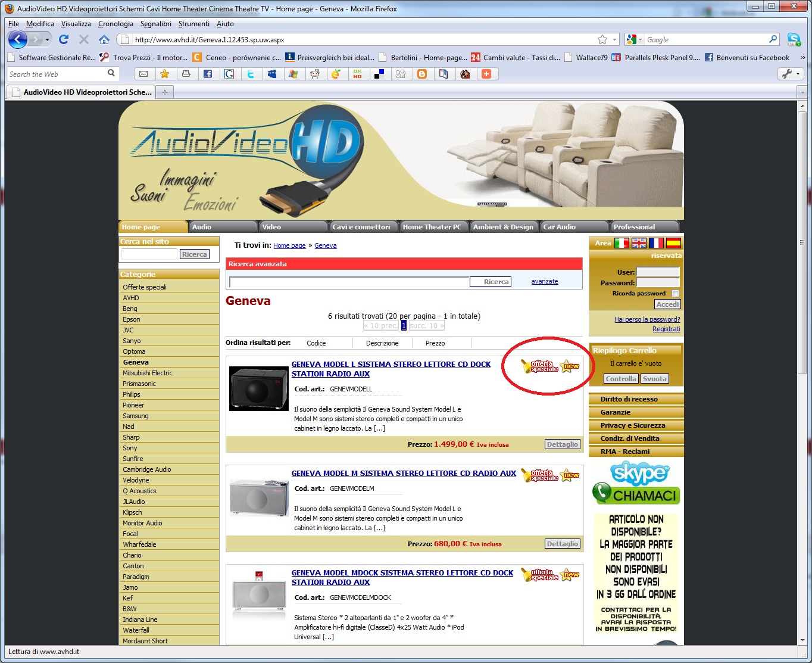Select the French flag language
The height and width of the screenshot is (663, 812).
tap(656, 243)
